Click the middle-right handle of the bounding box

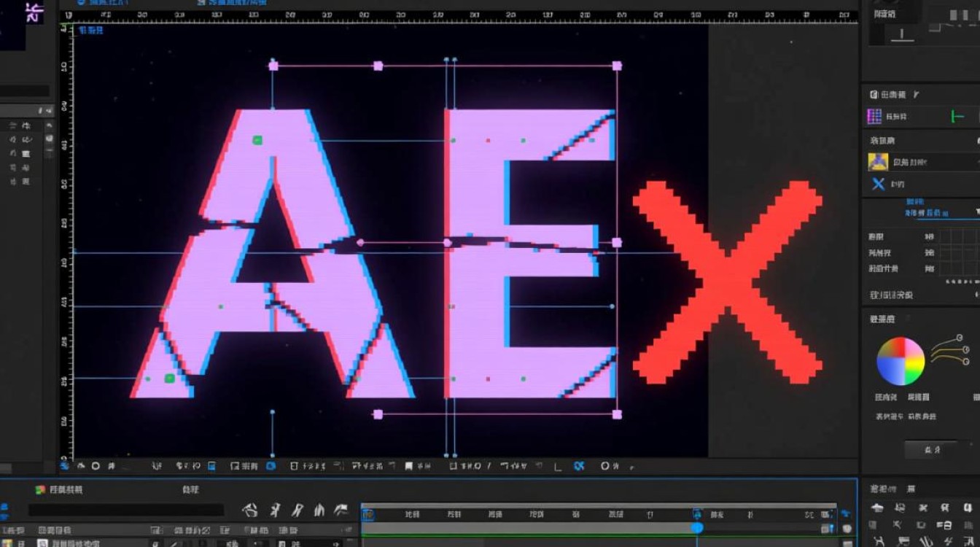(617, 242)
